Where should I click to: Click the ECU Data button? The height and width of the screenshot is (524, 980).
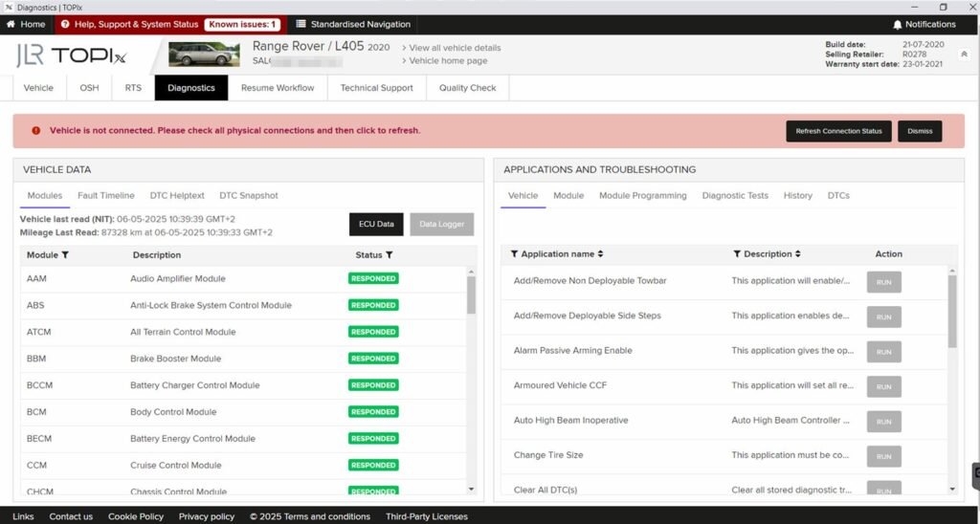[x=376, y=224]
